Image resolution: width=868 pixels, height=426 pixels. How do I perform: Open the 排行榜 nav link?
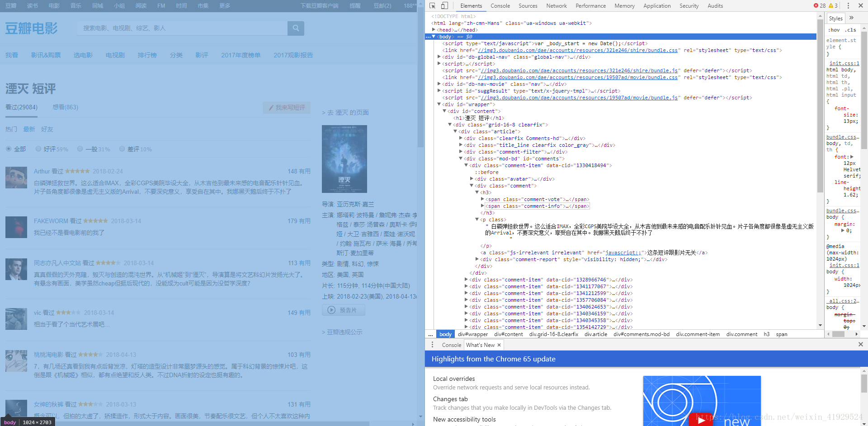pyautogui.click(x=147, y=55)
